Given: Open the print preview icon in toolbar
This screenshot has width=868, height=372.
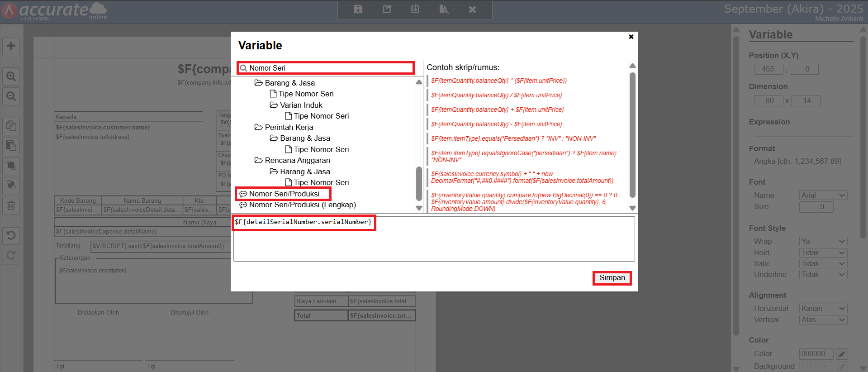Looking at the screenshot, I should (x=444, y=10).
